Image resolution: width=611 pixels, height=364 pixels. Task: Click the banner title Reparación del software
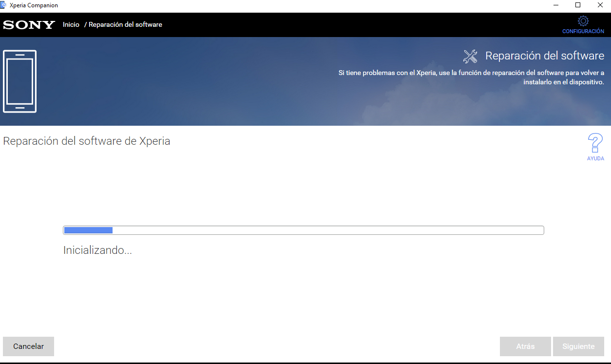click(544, 56)
